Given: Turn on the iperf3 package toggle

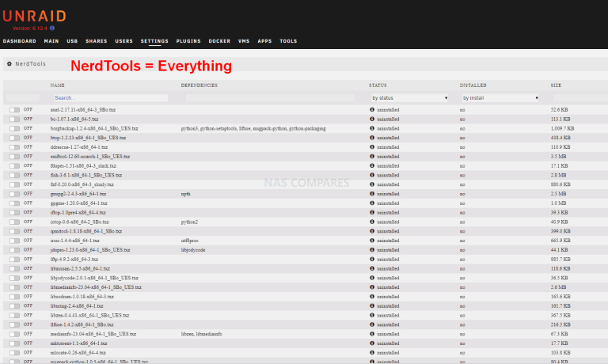Looking at the screenshot, I should (x=14, y=231).
